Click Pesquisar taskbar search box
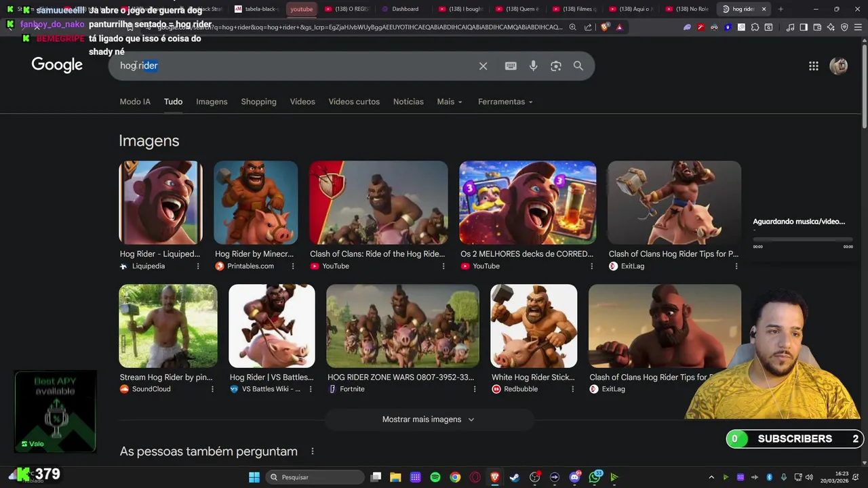 click(x=315, y=477)
